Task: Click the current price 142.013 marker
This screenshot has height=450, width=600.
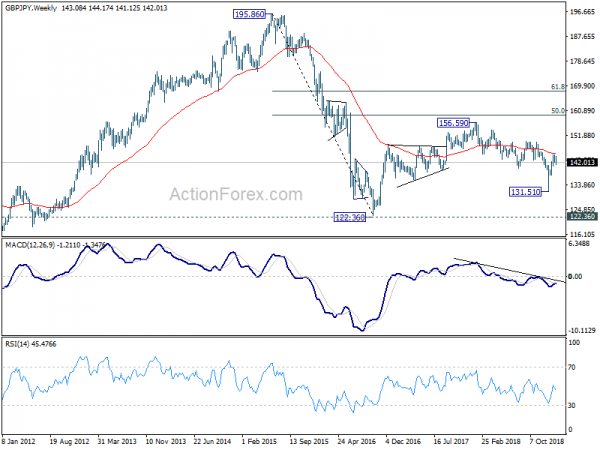Action: pyautogui.click(x=582, y=162)
